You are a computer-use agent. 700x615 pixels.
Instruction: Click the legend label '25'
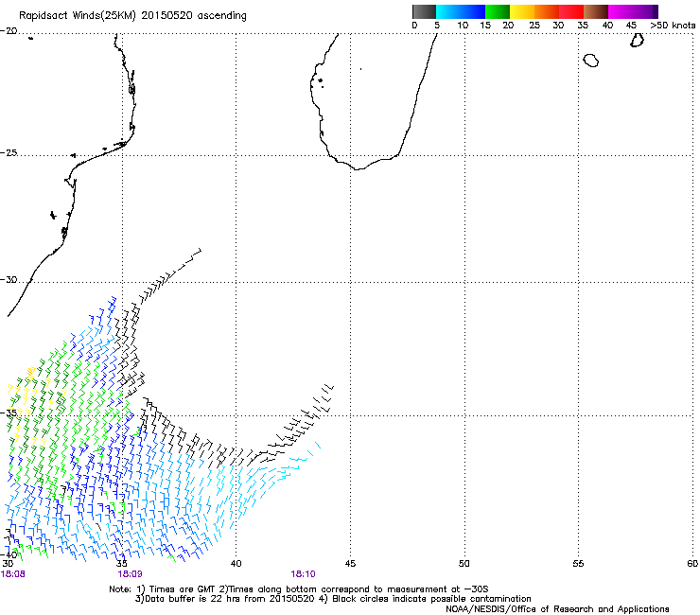pyautogui.click(x=534, y=26)
